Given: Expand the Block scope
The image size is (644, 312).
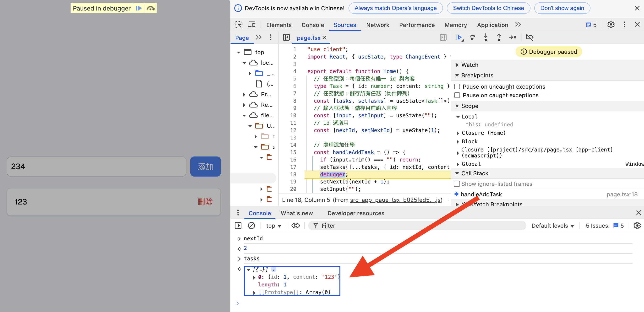Looking at the screenshot, I should (458, 142).
